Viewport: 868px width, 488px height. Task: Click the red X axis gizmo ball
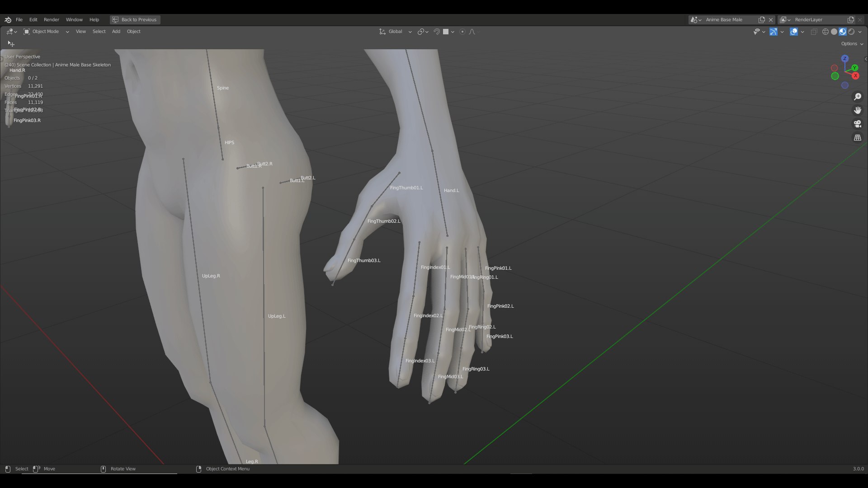click(855, 76)
